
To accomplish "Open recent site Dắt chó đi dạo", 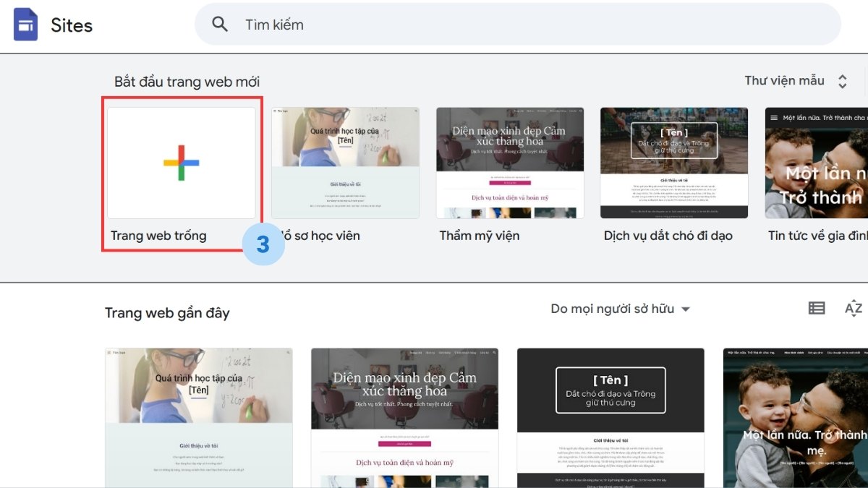I will (610, 418).
